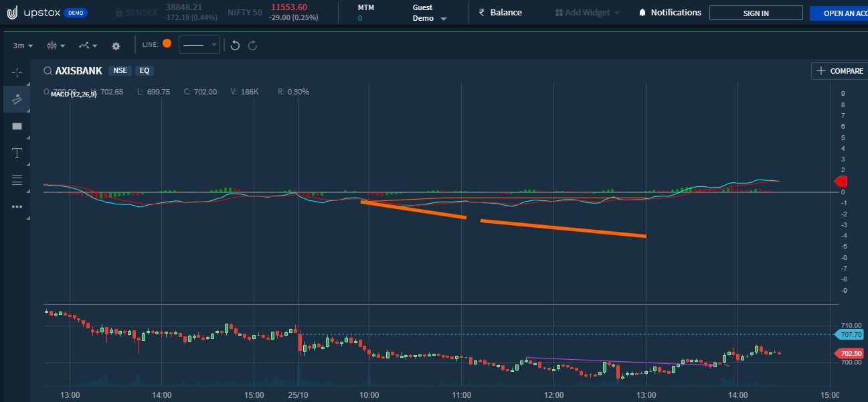Click the SIGN IN button
Image resolution: width=868 pixels, height=402 pixels.
point(756,13)
